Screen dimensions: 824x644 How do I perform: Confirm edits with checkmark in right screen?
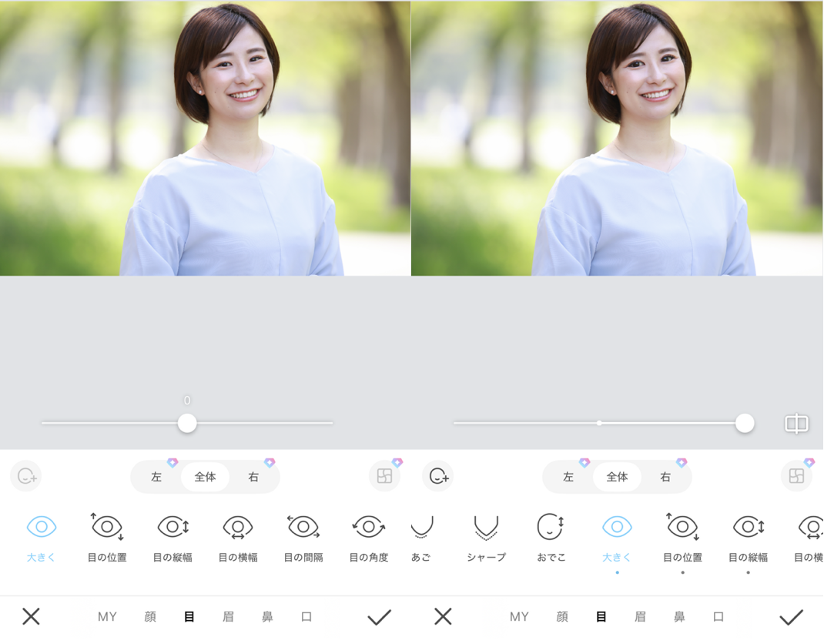coord(791,616)
